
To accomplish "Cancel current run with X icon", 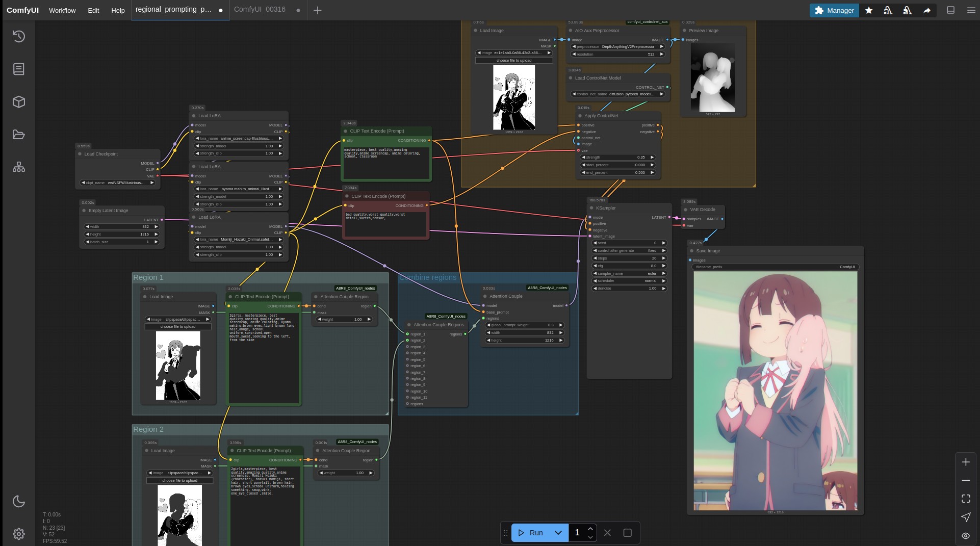I will click(607, 533).
